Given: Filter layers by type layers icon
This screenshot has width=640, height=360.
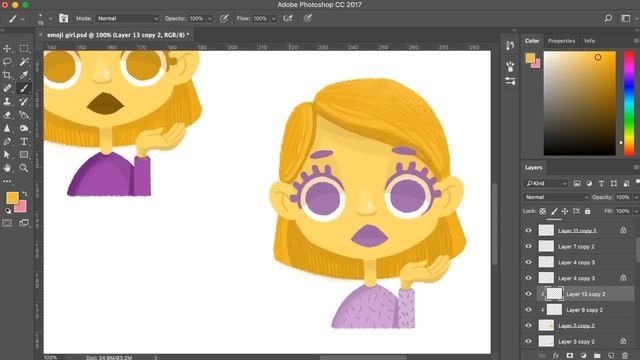Looking at the screenshot, I should pos(601,184).
